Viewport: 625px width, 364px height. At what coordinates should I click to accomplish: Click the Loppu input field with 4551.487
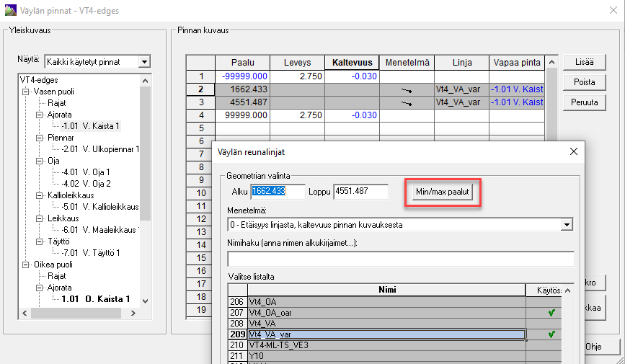[x=360, y=192]
